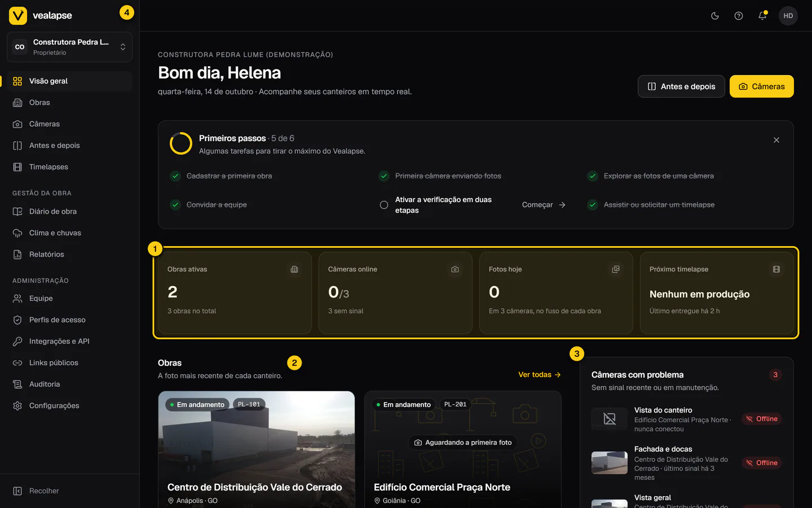Click the check next to Primeira câmera enviando fotos
Screen dimensions: 812x508
pyautogui.click(x=384, y=176)
